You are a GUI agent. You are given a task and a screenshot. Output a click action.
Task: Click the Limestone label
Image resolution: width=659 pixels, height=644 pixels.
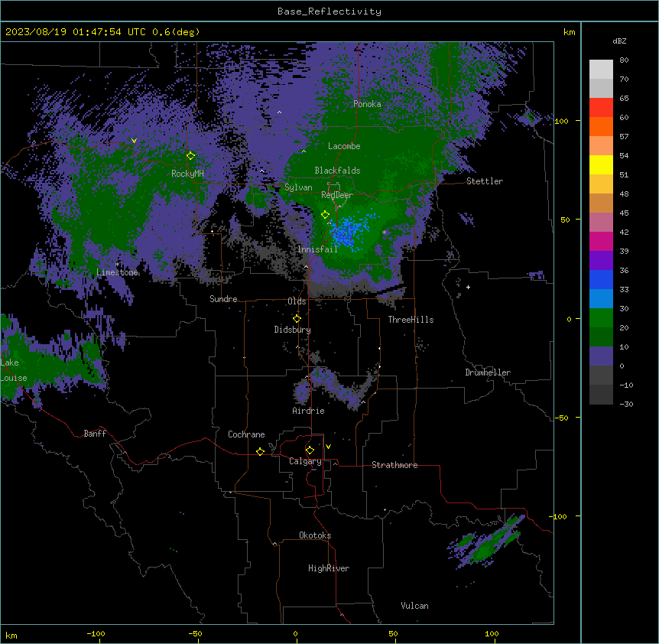click(x=117, y=272)
